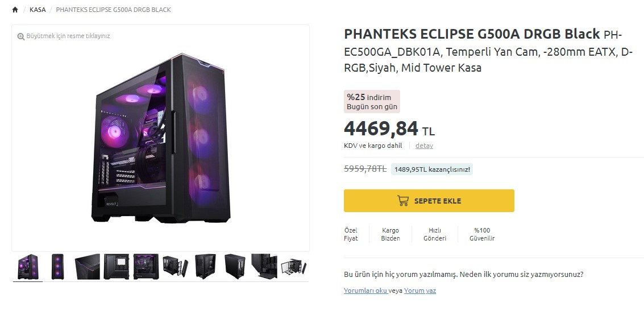Show the fifth thumbnail with lit side interior

146,266
